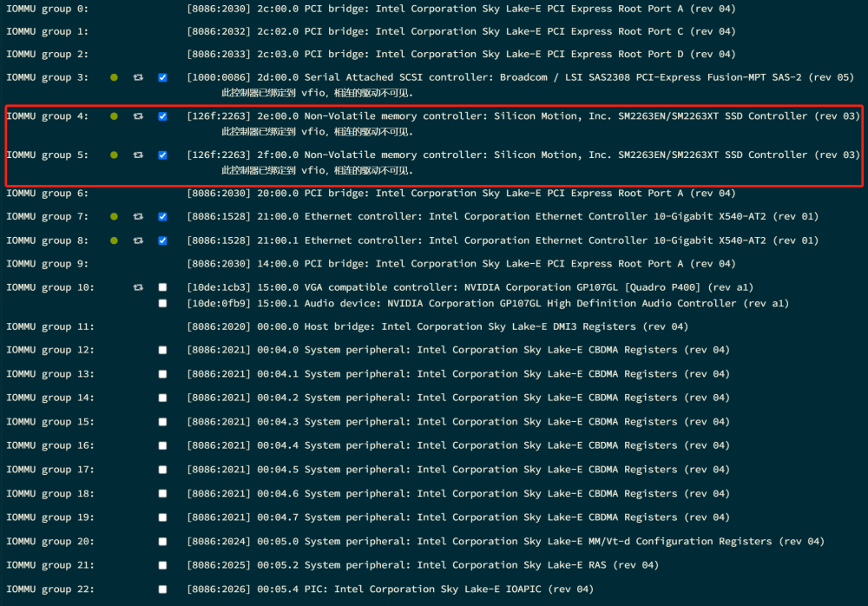Check the 00:04.3 CBDMA Registers checkbox
The image size is (868, 606).
click(x=163, y=422)
